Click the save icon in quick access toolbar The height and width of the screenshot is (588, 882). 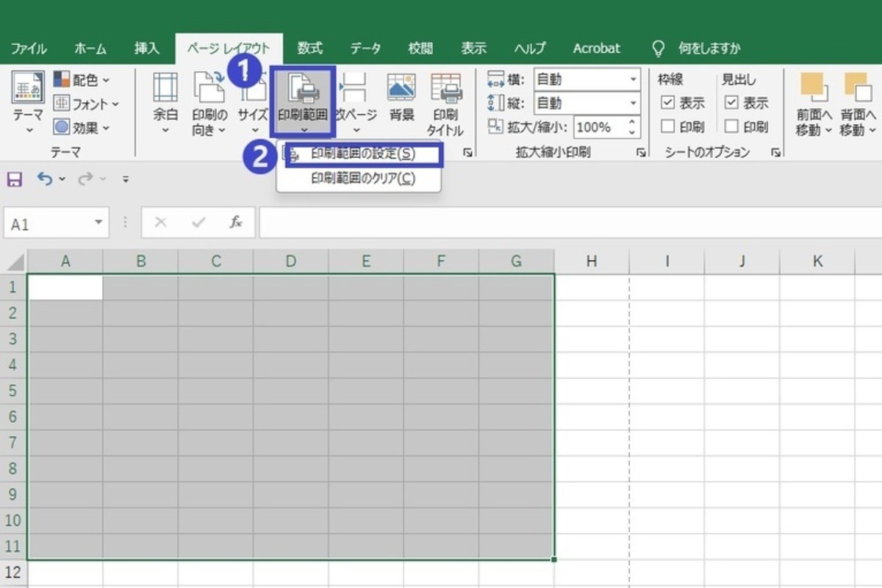tap(15, 179)
